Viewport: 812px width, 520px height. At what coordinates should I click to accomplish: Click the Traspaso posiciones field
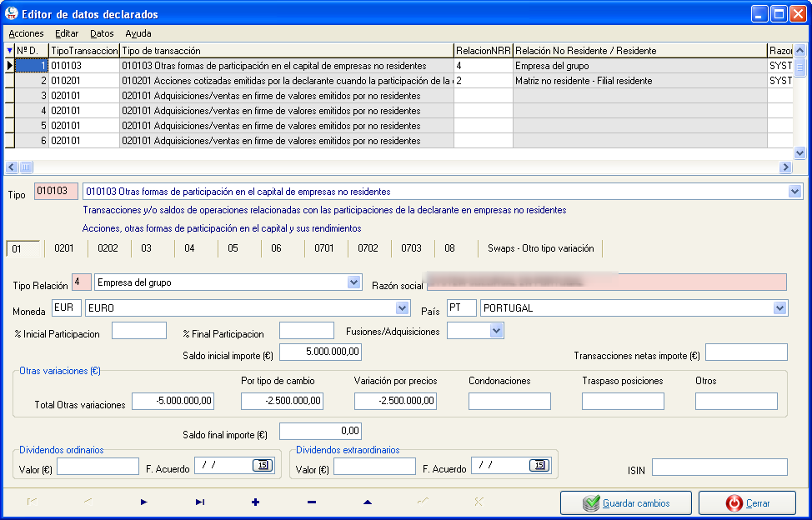[623, 401]
